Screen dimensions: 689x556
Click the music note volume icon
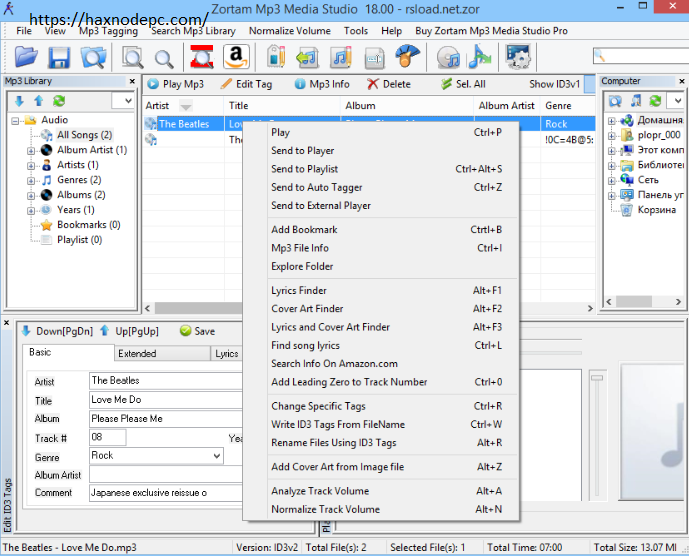pos(479,56)
